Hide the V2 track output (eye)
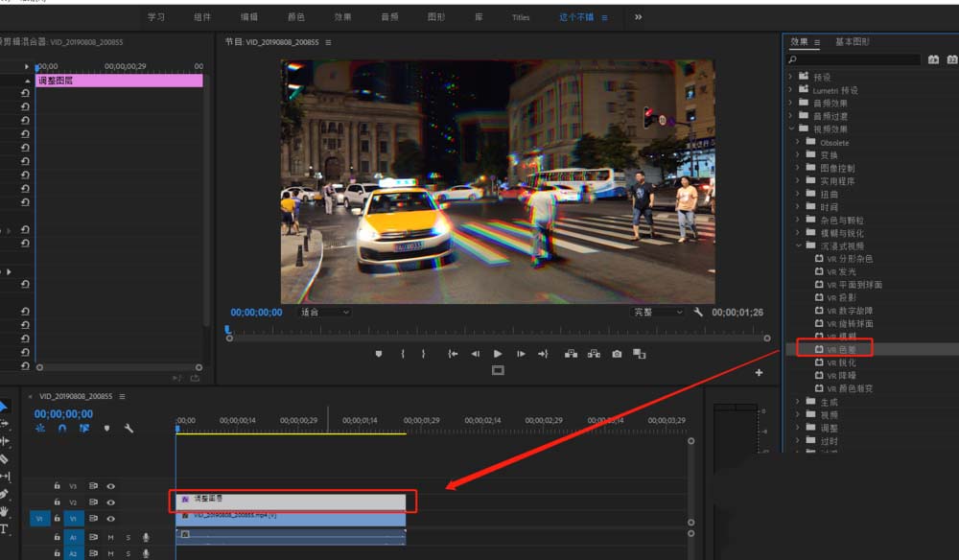 tap(110, 502)
